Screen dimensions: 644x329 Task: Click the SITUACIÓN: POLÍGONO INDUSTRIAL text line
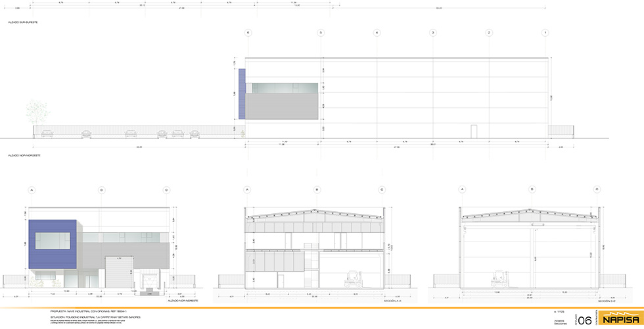point(95,316)
